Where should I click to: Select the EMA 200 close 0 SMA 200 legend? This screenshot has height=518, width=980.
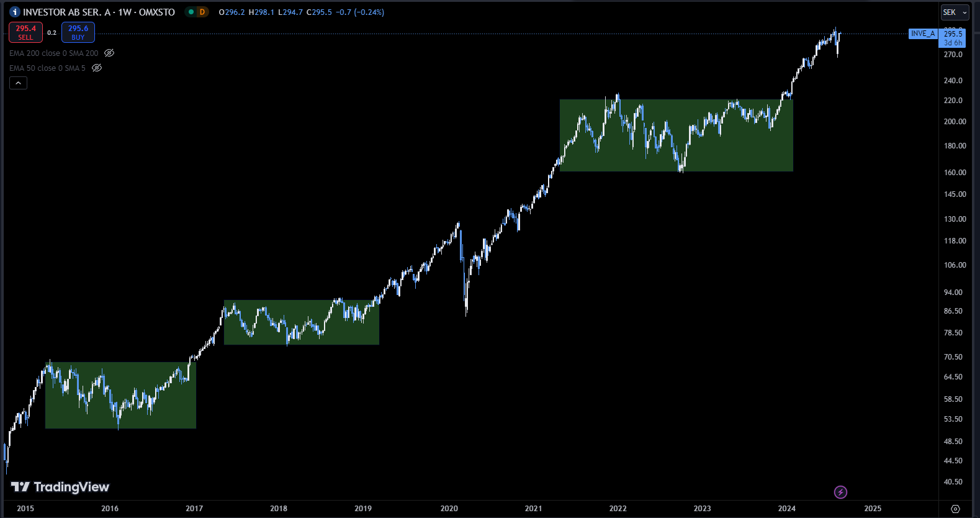click(x=54, y=53)
